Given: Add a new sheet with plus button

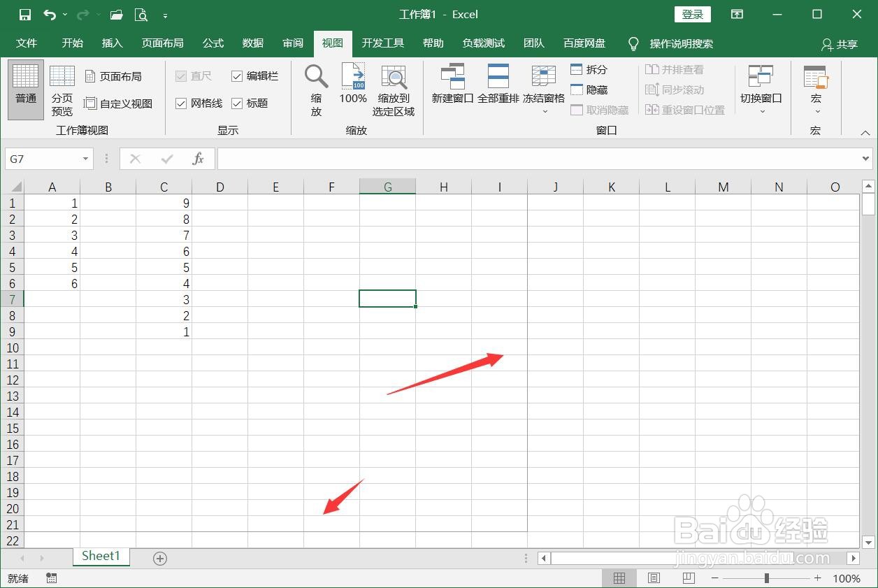Looking at the screenshot, I should (x=160, y=558).
